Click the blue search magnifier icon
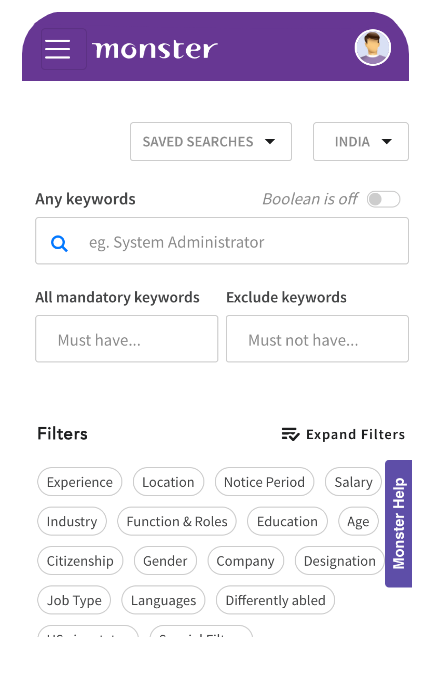 pos(59,243)
